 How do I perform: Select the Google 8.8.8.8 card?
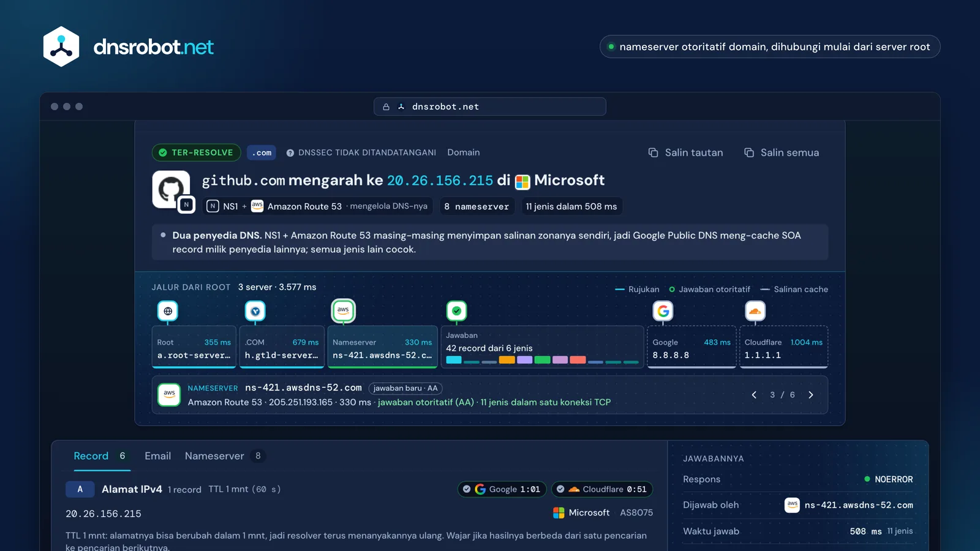(x=692, y=347)
